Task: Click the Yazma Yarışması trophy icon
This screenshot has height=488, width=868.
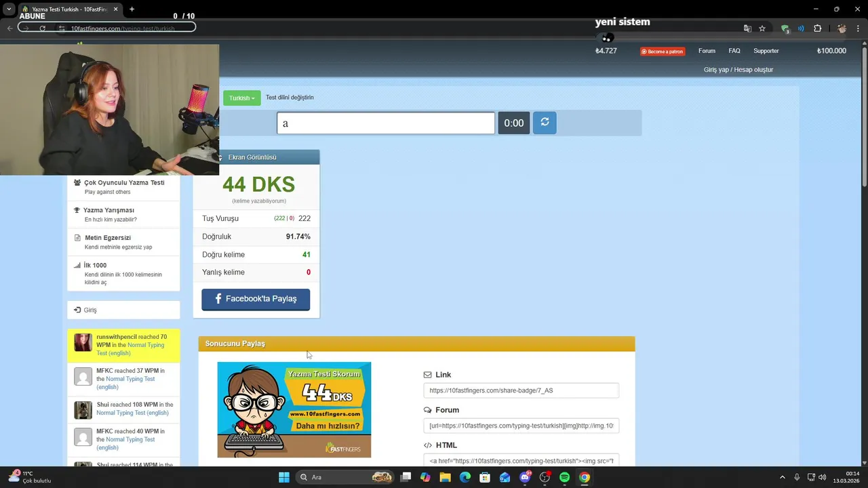Action: pos(77,210)
